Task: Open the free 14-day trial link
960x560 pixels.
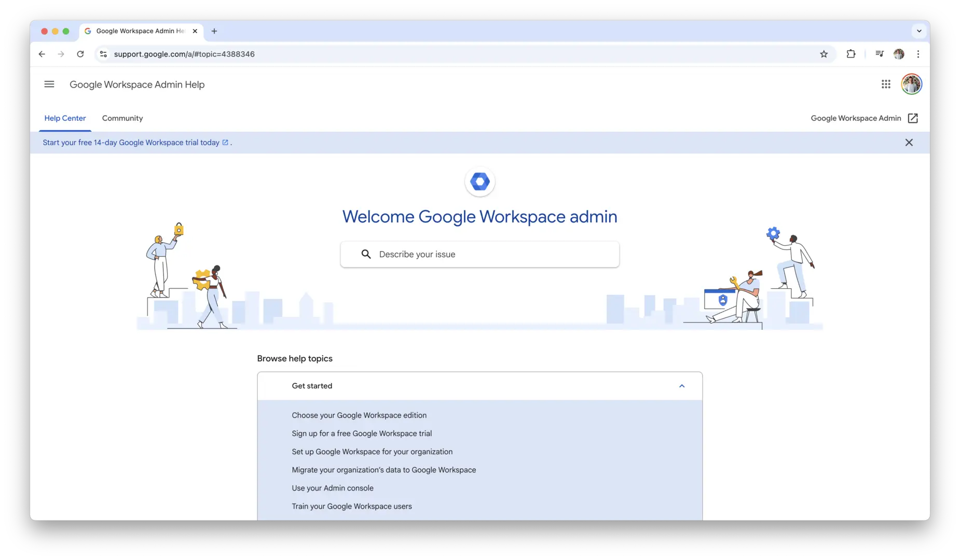Action: point(135,143)
